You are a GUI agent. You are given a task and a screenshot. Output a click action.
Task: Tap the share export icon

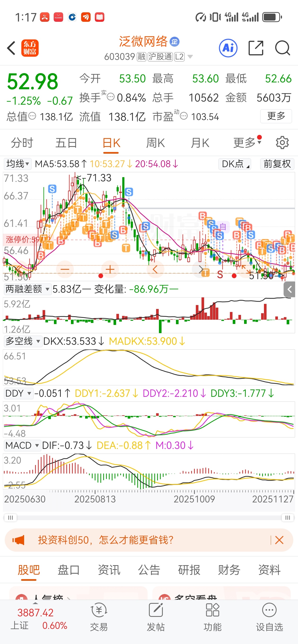[256, 48]
